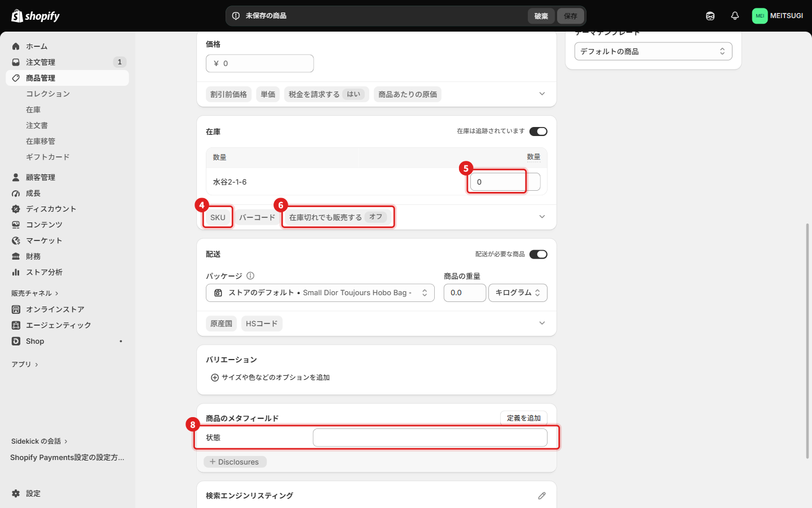Click the 注文管理 orders icon

tap(16, 62)
